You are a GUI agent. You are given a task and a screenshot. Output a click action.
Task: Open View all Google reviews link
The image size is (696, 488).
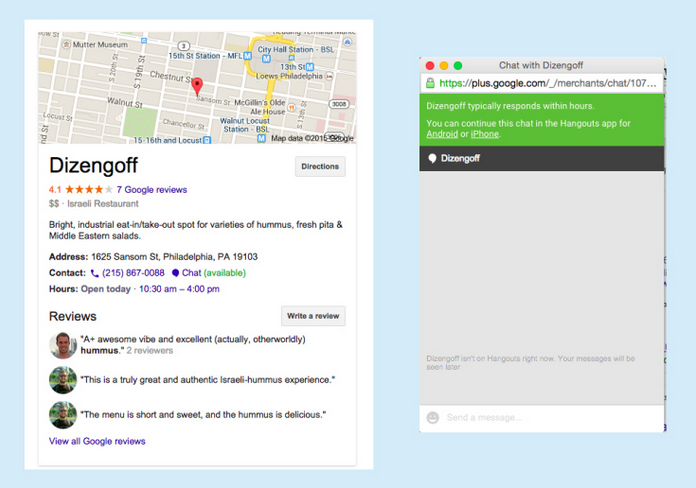point(97,441)
